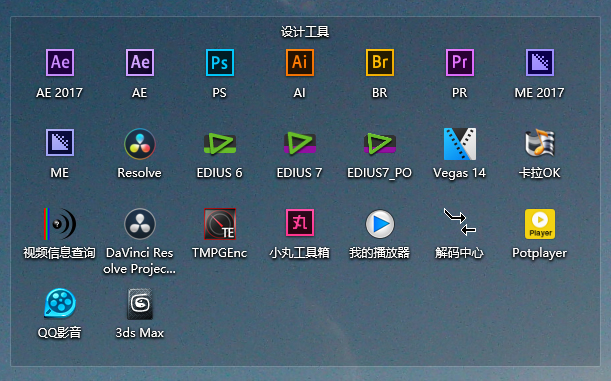611x381 pixels.
Task: Click the '3ds Max' label text
Action: 140,333
